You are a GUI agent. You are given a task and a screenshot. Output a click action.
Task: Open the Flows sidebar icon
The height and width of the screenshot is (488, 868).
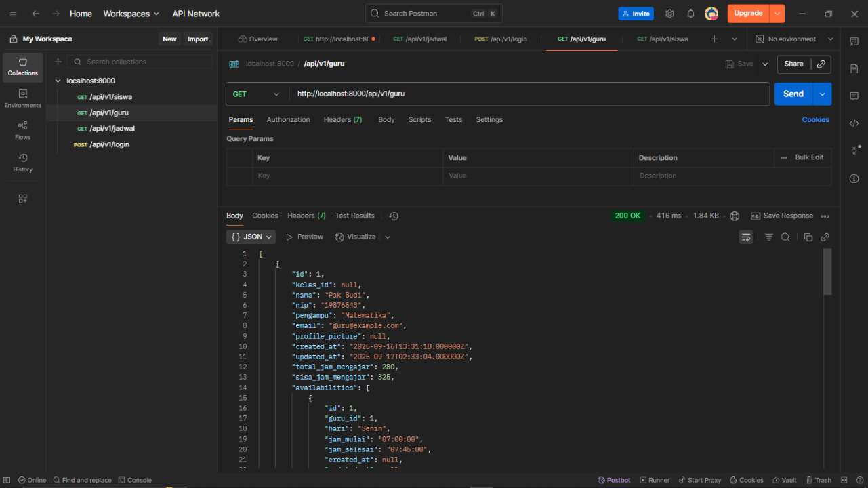tap(23, 130)
